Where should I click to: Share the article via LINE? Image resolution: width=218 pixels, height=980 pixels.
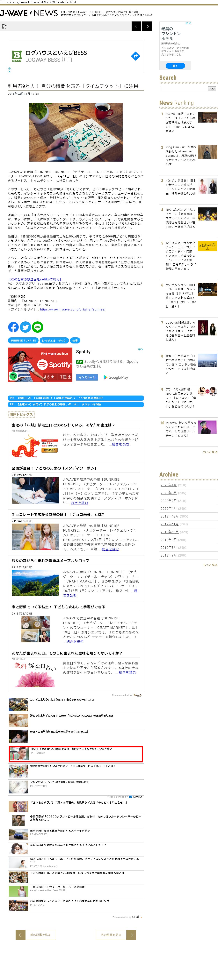point(37,326)
